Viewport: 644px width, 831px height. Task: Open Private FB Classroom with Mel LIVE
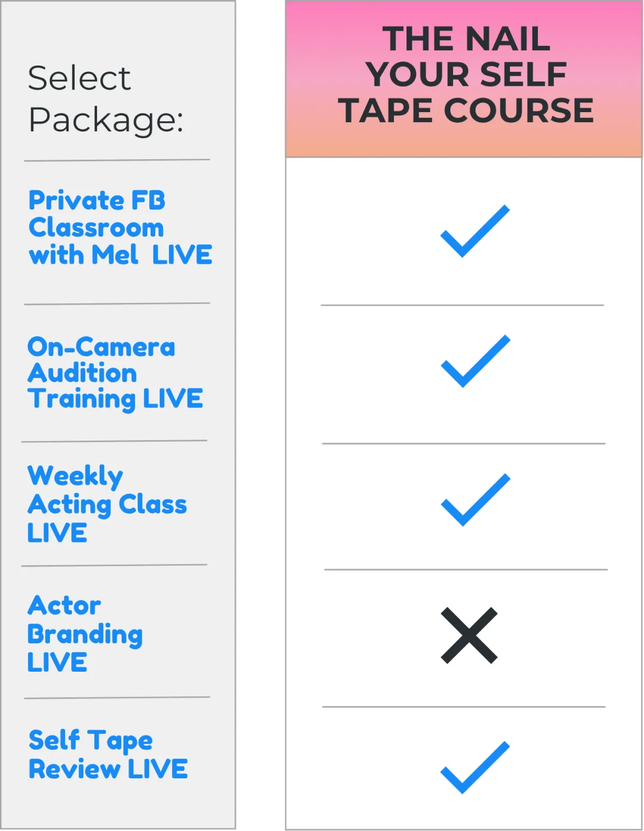point(120,227)
